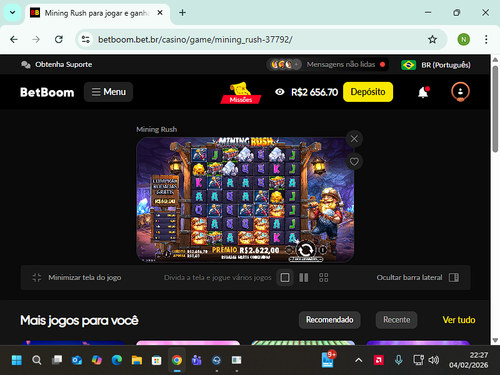
Task: Open the user profile avatar
Action: tap(460, 92)
